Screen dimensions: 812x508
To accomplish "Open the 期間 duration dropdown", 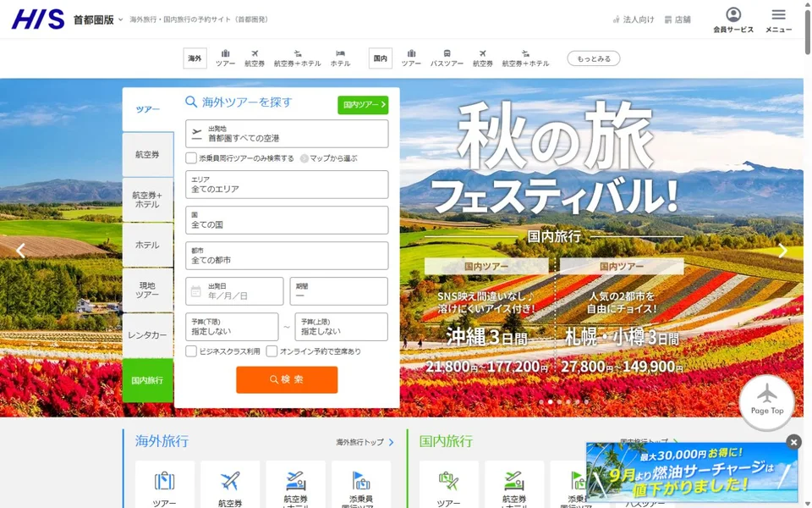I will tap(338, 291).
